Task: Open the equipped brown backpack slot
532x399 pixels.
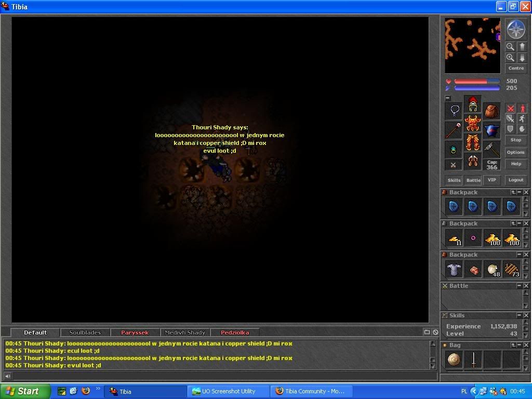Action: point(492,111)
